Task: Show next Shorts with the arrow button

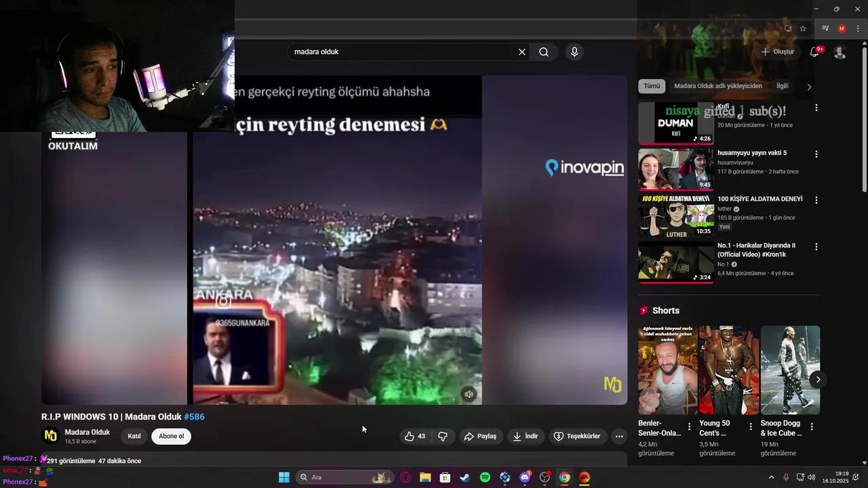Action: (818, 380)
